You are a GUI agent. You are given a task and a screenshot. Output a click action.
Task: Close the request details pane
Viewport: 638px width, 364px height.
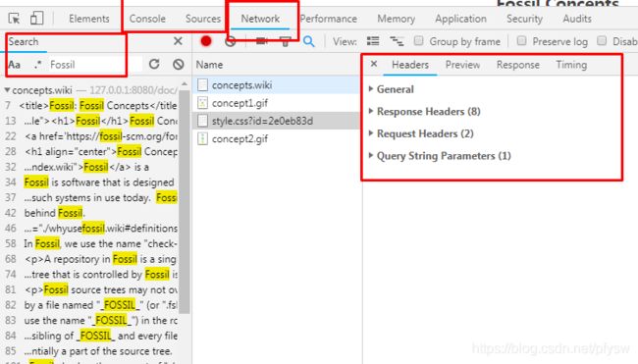tap(374, 64)
